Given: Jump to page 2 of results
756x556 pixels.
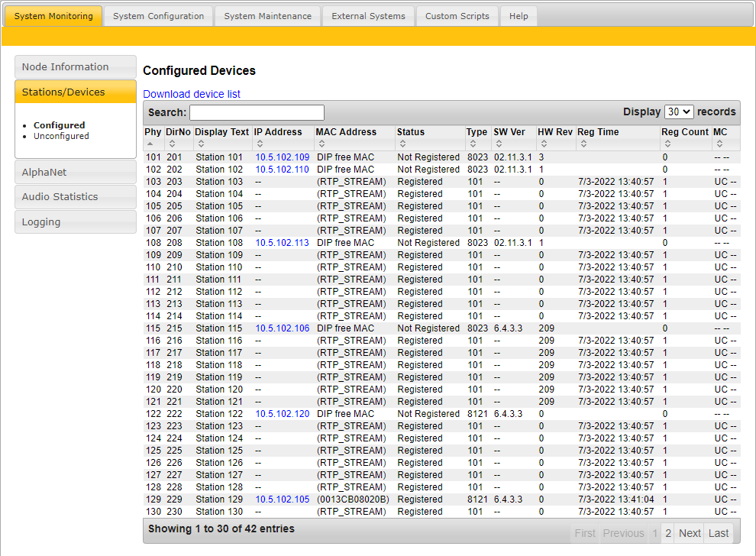Looking at the screenshot, I should [x=668, y=533].
